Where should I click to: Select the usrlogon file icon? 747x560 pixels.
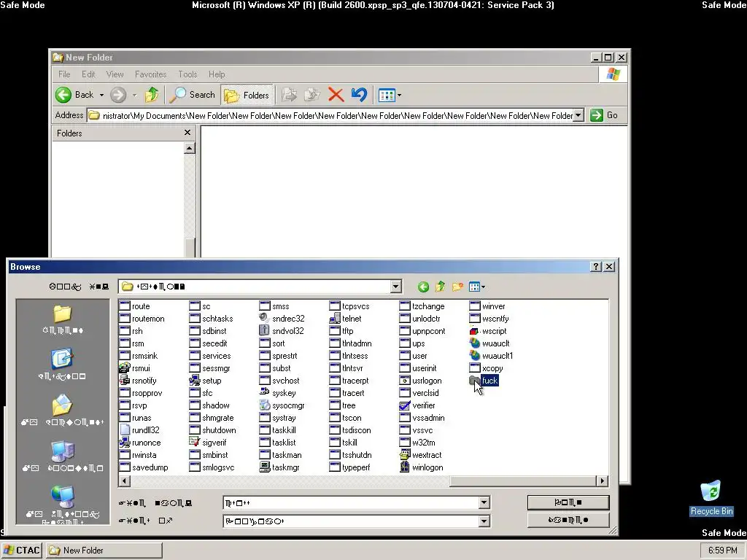[405, 380]
